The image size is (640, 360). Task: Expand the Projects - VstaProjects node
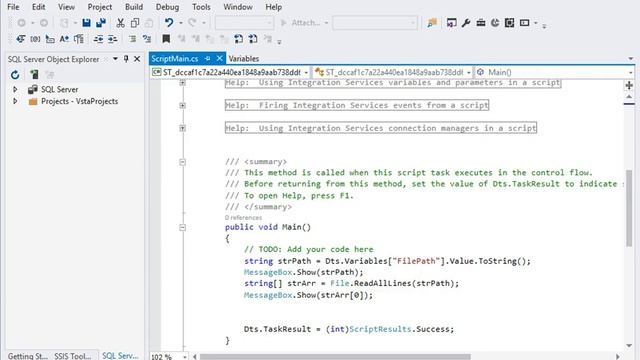pos(15,101)
